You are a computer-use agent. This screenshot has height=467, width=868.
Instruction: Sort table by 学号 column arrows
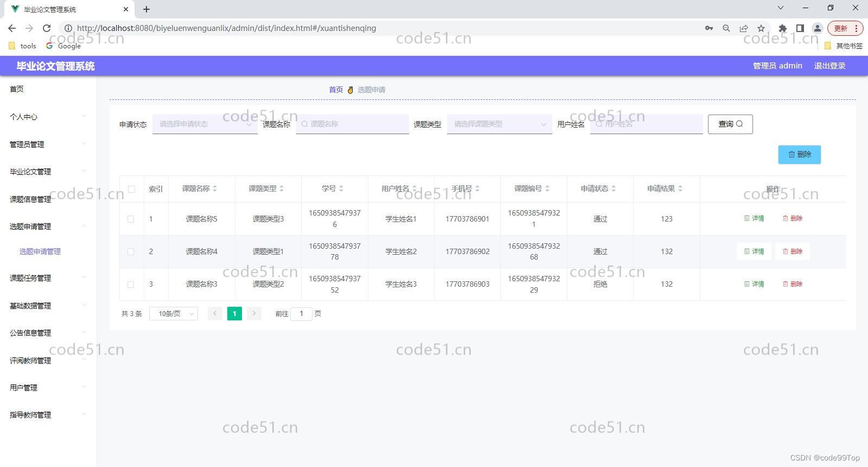(341, 189)
